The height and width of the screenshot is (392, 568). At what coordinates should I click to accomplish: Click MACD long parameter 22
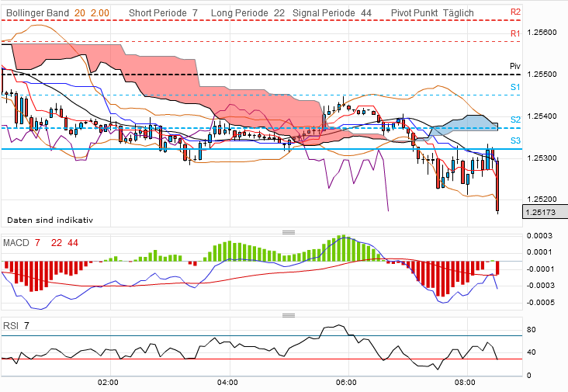(57, 243)
